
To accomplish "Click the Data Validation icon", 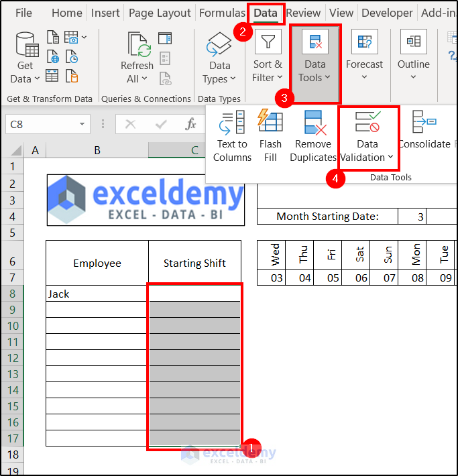I will point(367,122).
